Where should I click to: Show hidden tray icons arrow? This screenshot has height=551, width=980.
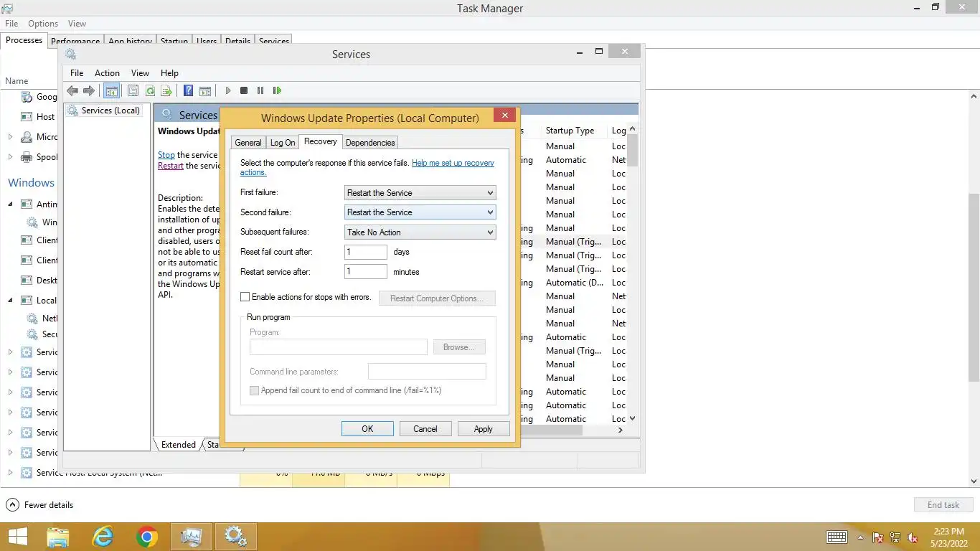pyautogui.click(x=860, y=537)
